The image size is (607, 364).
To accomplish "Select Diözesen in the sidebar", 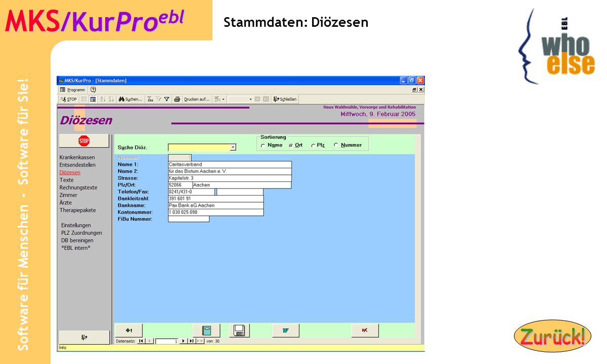I will point(70,172).
